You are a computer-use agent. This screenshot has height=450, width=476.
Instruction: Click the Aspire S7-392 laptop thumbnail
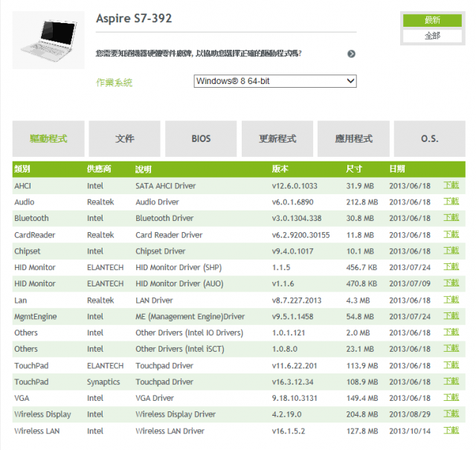click(48, 40)
